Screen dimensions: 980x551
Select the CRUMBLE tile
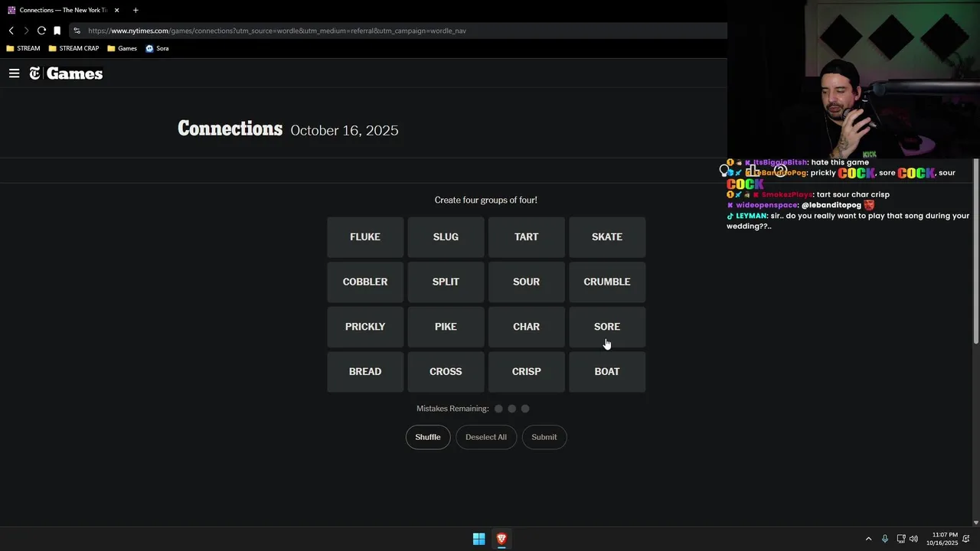(x=607, y=282)
